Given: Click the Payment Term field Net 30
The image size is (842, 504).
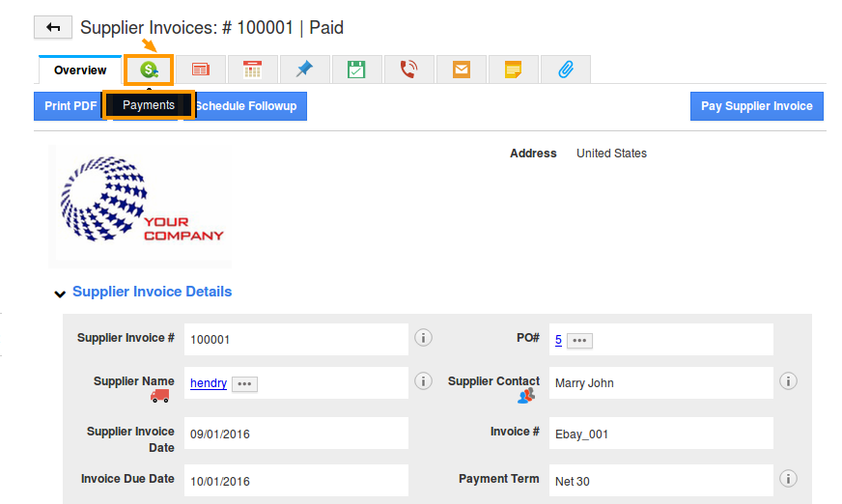Looking at the screenshot, I should 661,481.
